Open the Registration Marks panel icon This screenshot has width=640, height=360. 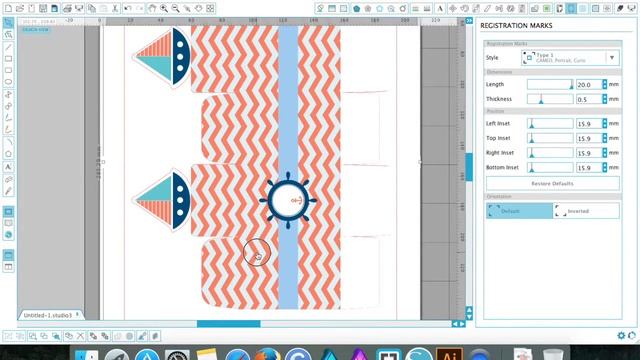tap(571, 8)
